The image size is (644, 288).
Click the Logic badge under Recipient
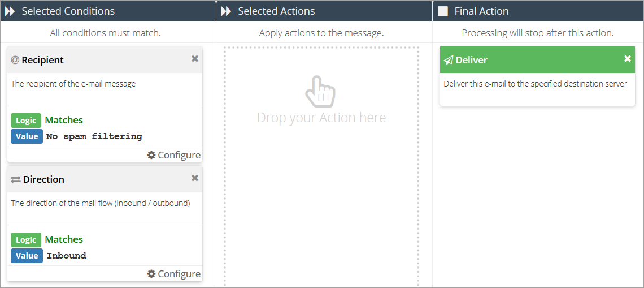tap(26, 121)
